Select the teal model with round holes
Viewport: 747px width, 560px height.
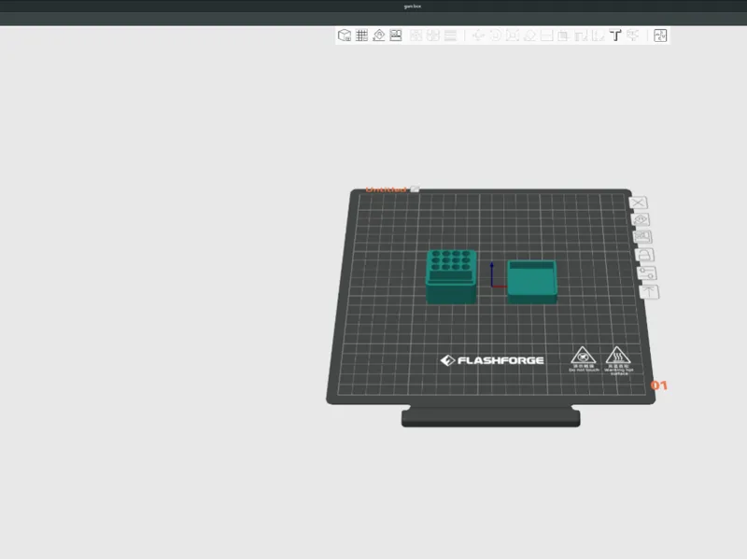(451, 276)
